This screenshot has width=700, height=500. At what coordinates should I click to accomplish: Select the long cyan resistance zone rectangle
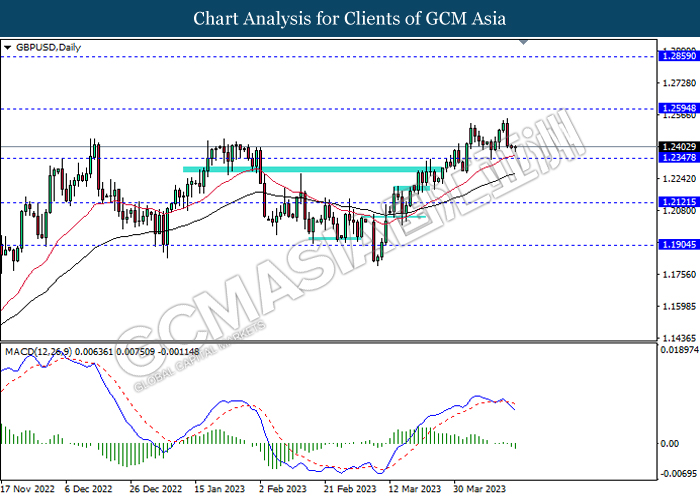tap(314, 169)
